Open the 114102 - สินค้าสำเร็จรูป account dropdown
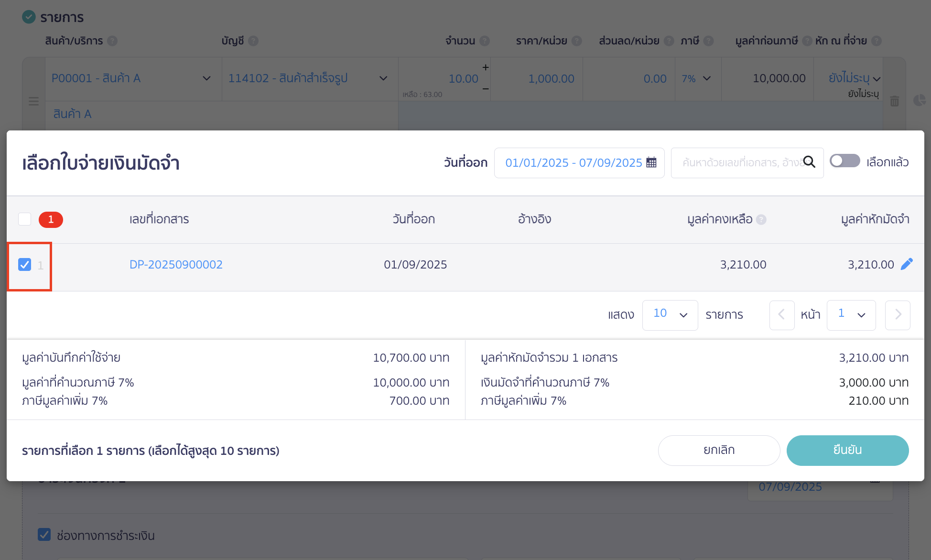The width and height of the screenshot is (931, 560). [310, 79]
